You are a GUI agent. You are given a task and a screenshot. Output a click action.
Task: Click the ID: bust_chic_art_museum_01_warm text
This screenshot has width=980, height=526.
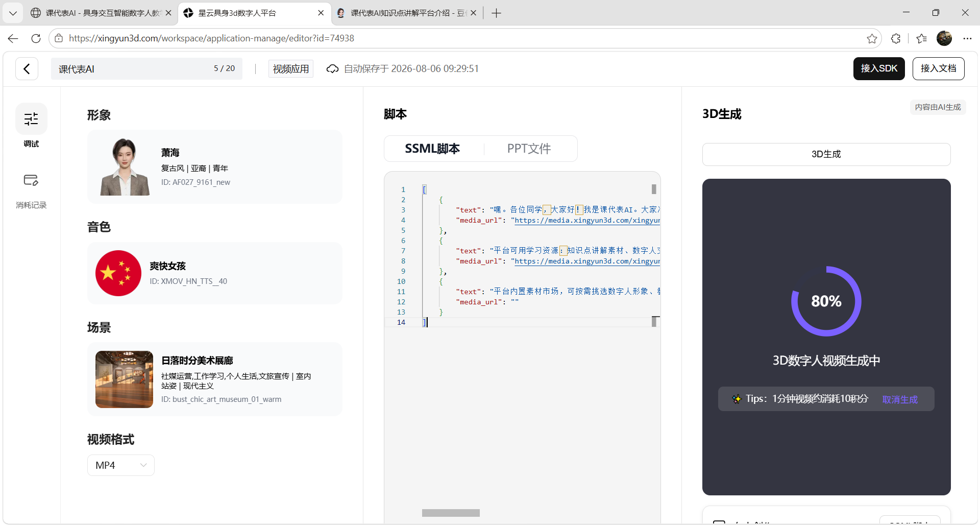221,399
